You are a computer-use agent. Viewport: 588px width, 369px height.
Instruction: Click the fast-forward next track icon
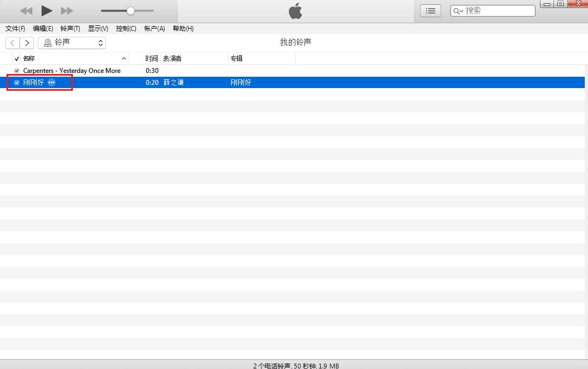[x=67, y=11]
